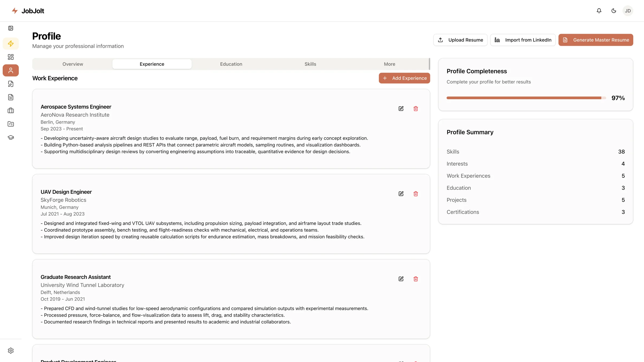
Task: Edit Graduate Research Assistant experience
Action: pyautogui.click(x=401, y=279)
